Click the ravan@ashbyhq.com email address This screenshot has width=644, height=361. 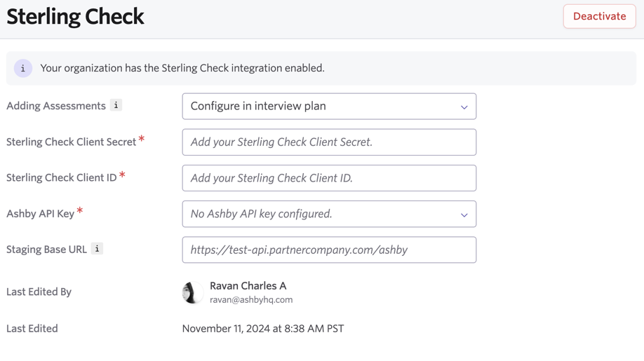pyautogui.click(x=251, y=300)
